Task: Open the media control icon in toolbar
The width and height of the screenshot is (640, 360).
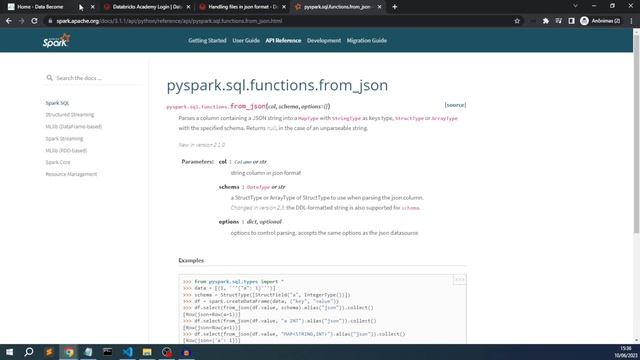Action: point(558,21)
